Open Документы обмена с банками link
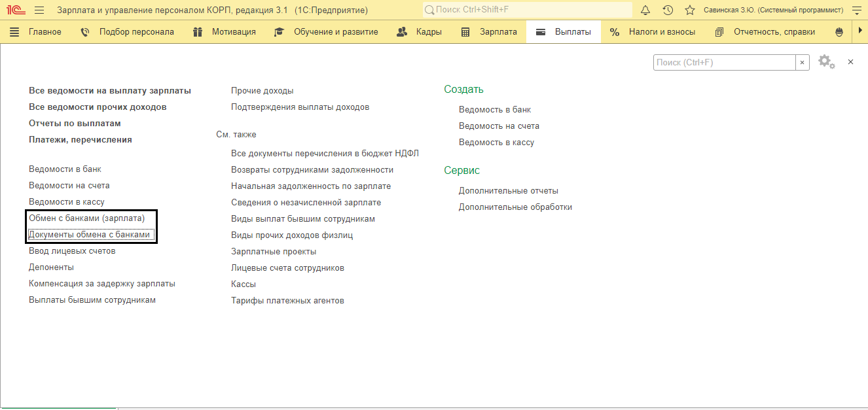Image resolution: width=868 pixels, height=410 pixels. (89, 235)
